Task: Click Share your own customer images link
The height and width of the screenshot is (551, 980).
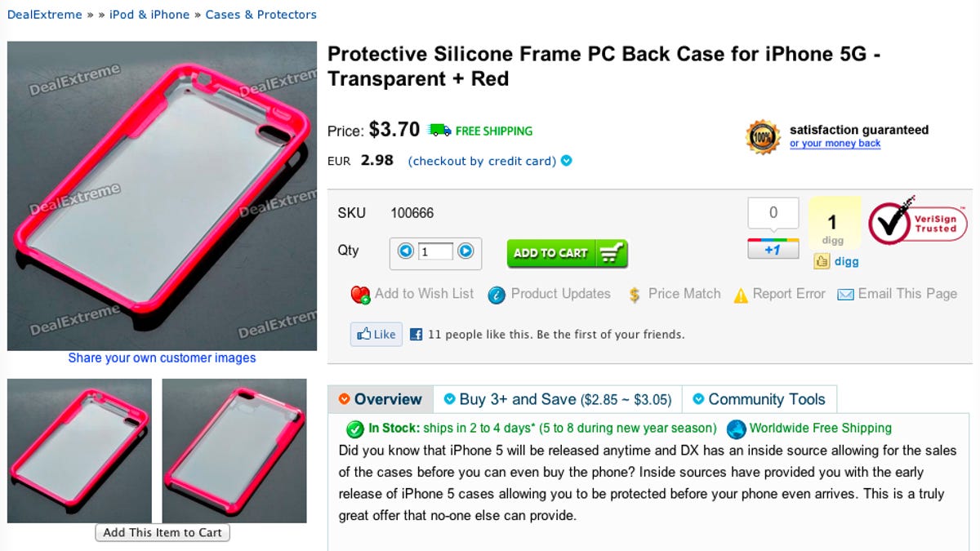Action: [162, 358]
